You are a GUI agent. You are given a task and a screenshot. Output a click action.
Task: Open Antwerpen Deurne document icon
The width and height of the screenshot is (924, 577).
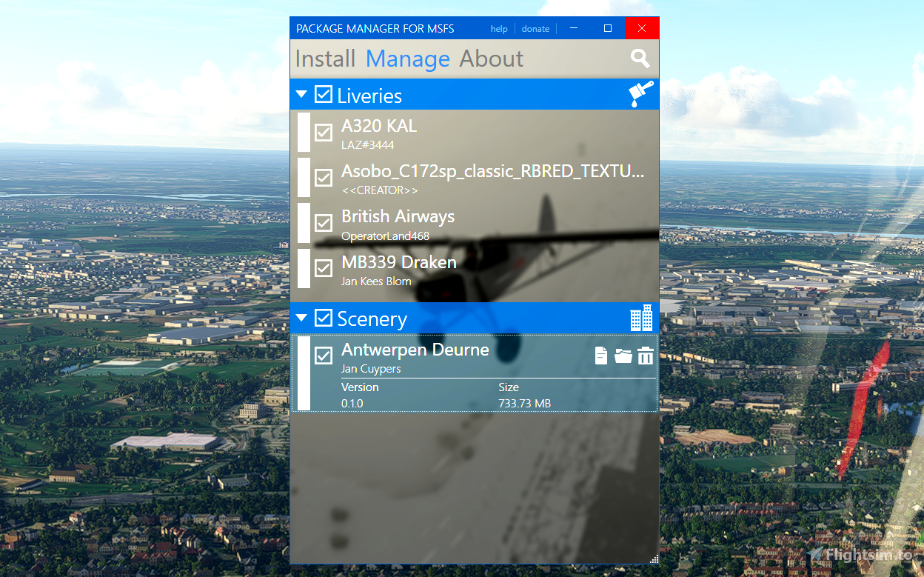click(601, 356)
